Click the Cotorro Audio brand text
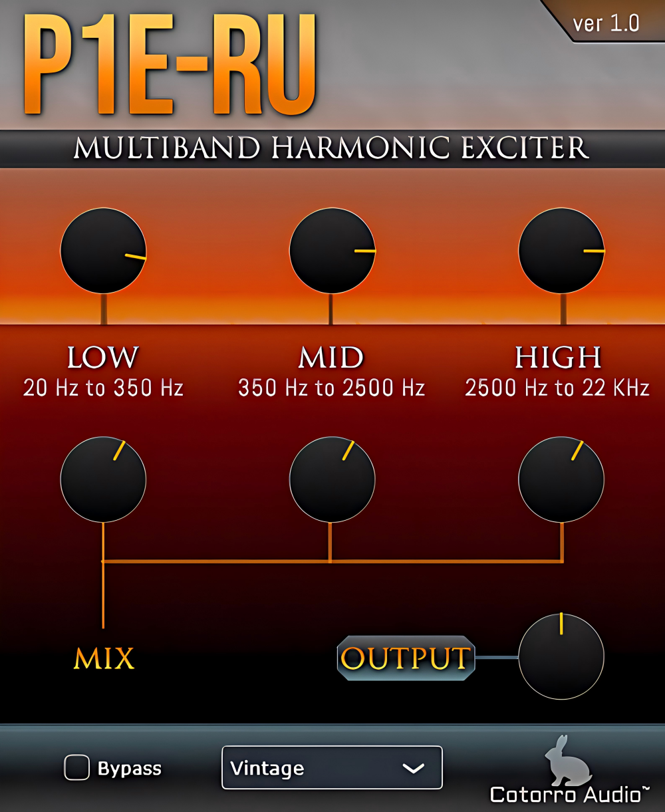Image resolution: width=665 pixels, height=812 pixels. click(x=570, y=794)
